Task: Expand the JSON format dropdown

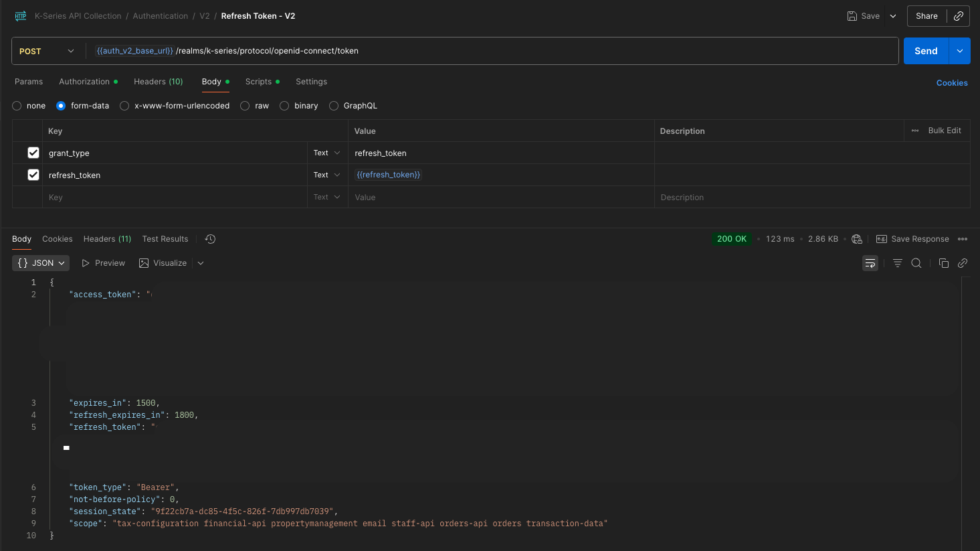Action: point(41,263)
